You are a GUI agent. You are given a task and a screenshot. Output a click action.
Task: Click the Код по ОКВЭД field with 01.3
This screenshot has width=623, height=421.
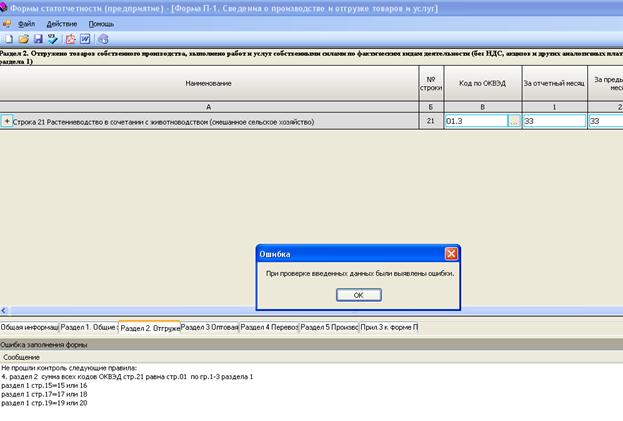coord(475,121)
